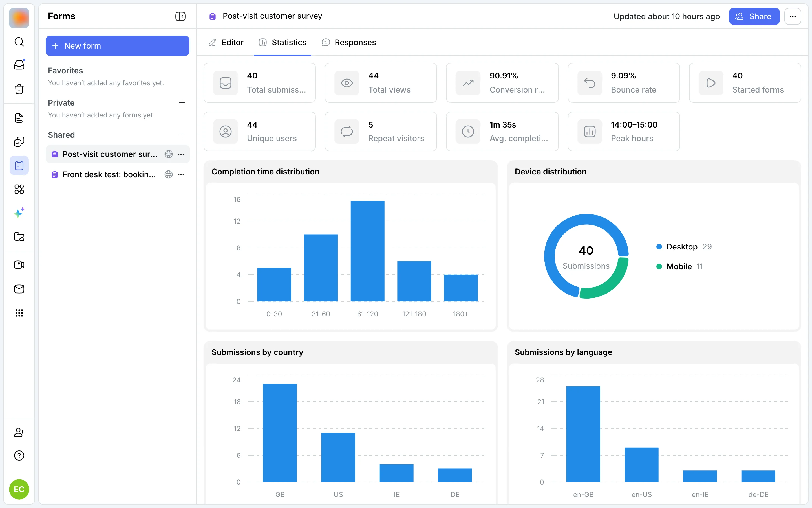Click globe icon on Post-visit customer survey row
The height and width of the screenshot is (508, 812).
168,154
